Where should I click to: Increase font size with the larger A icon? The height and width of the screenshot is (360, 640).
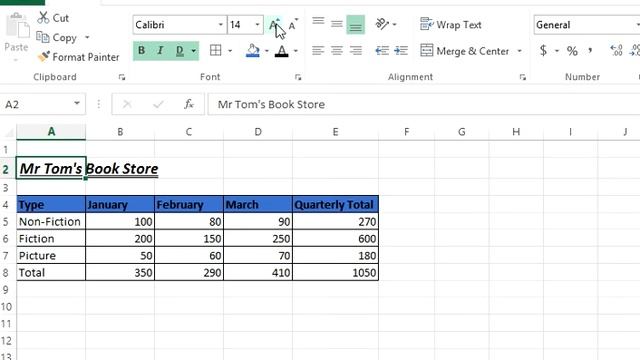(275, 24)
